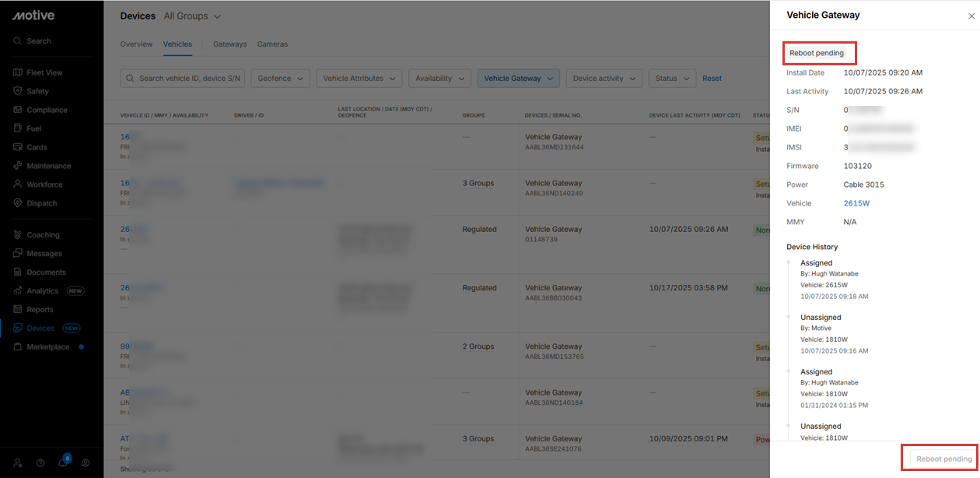Open Maintenance wrench icon

18,166
